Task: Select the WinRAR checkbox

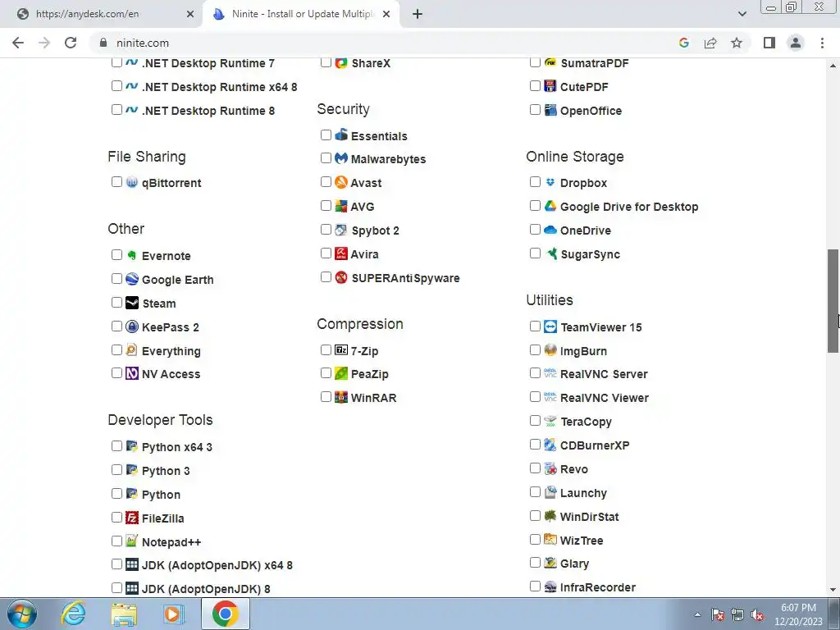Action: [x=326, y=396]
